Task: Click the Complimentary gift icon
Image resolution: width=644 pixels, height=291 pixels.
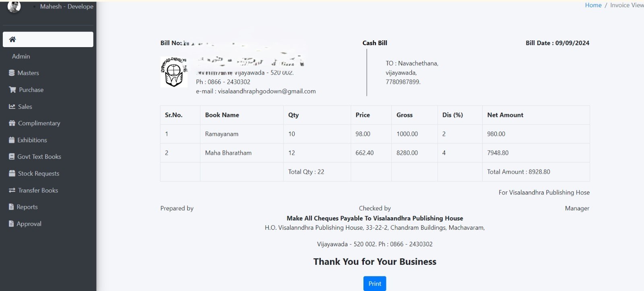Action: [x=12, y=123]
